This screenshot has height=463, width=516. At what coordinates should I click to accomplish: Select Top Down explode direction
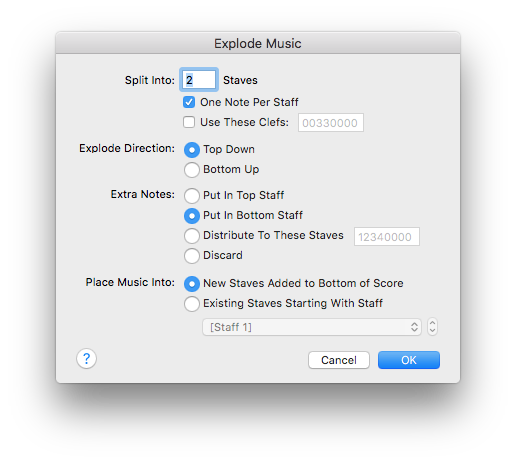click(192, 150)
